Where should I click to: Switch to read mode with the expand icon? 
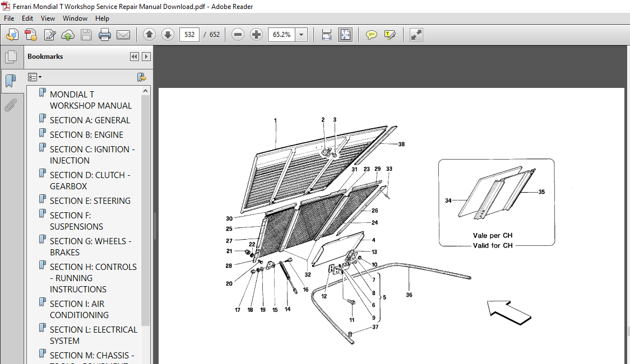[416, 35]
